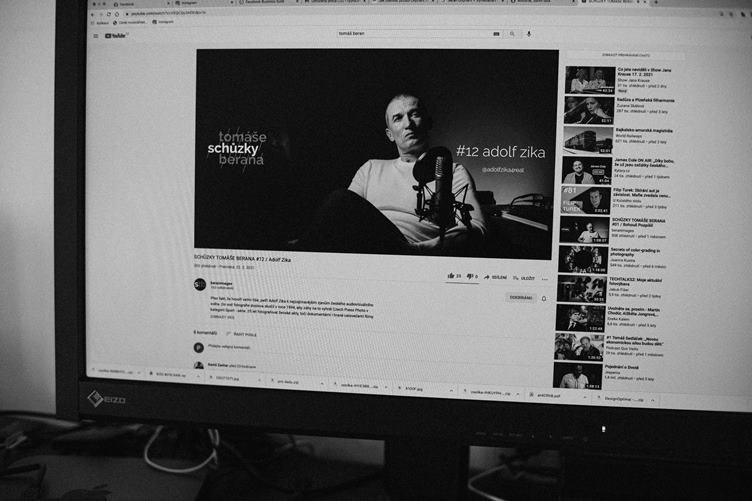Click video title Schůzky Tomáše Berana #12
This screenshot has height=501, width=752.
coord(242,258)
